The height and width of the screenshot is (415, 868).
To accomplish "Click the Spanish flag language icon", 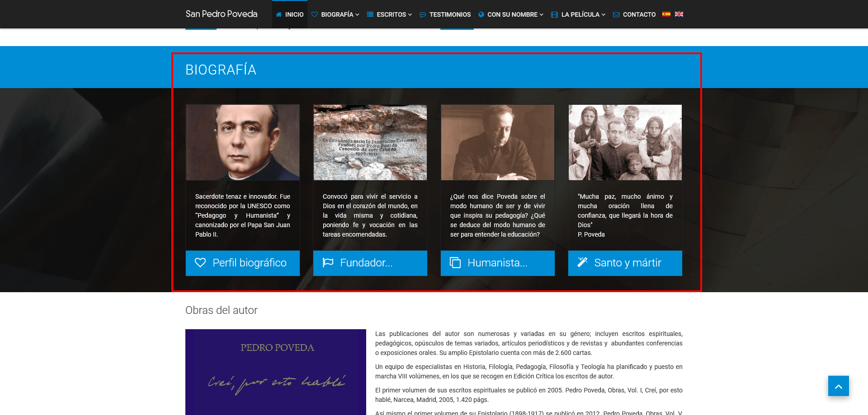I will point(666,14).
